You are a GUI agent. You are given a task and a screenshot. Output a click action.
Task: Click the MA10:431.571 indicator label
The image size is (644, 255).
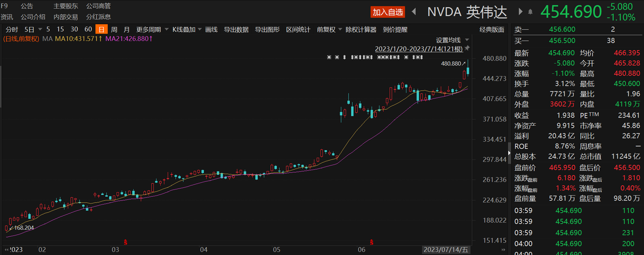coord(79,39)
